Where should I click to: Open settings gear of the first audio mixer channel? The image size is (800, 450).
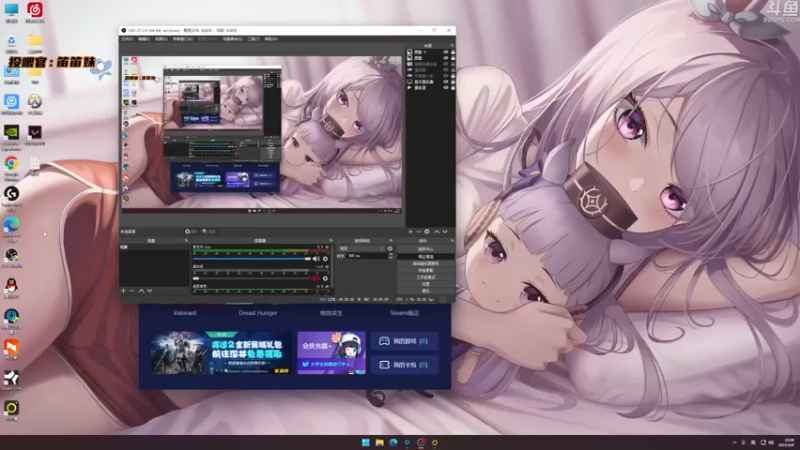point(325,259)
